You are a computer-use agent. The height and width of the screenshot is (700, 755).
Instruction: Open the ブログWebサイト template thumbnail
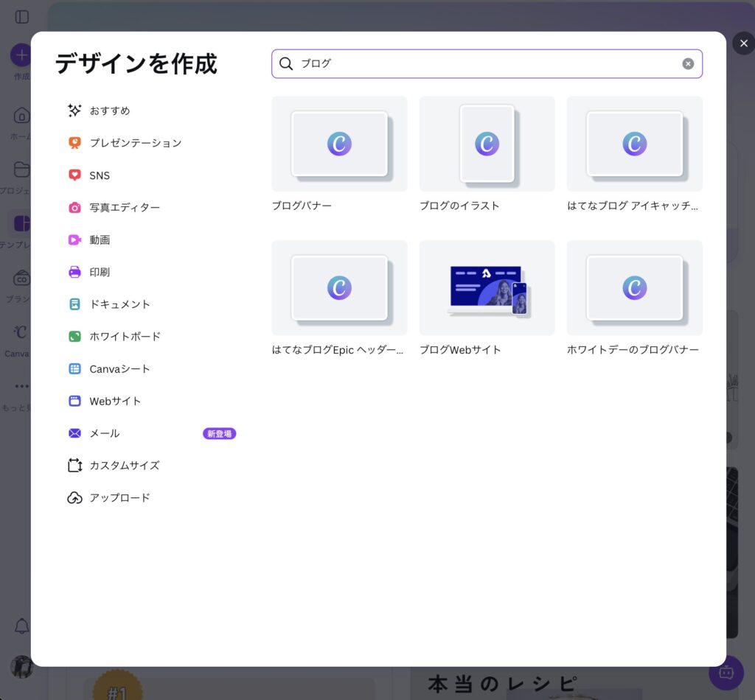pos(487,288)
